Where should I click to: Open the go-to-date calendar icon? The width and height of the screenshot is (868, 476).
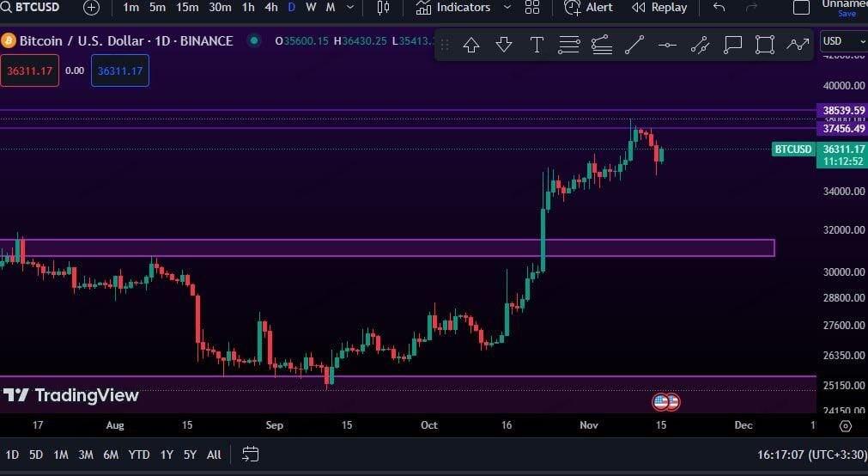coord(250,455)
